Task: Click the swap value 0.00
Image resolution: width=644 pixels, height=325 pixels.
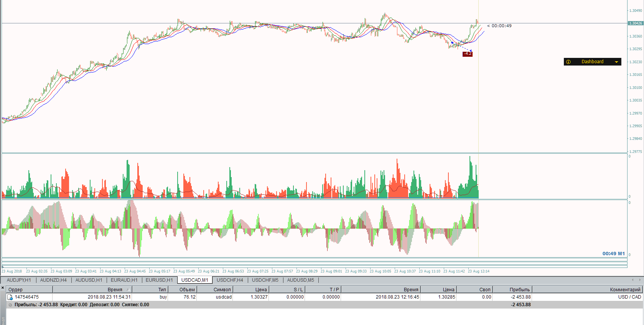Action: coord(487,297)
